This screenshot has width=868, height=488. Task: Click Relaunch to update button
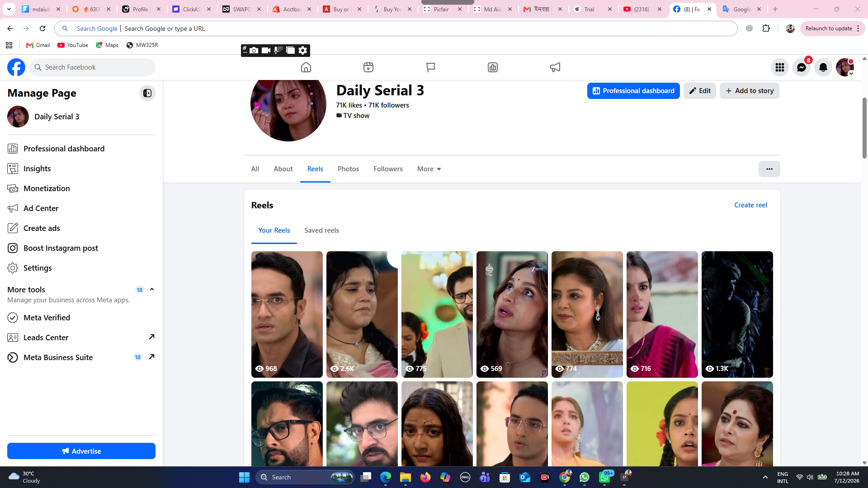tap(832, 28)
